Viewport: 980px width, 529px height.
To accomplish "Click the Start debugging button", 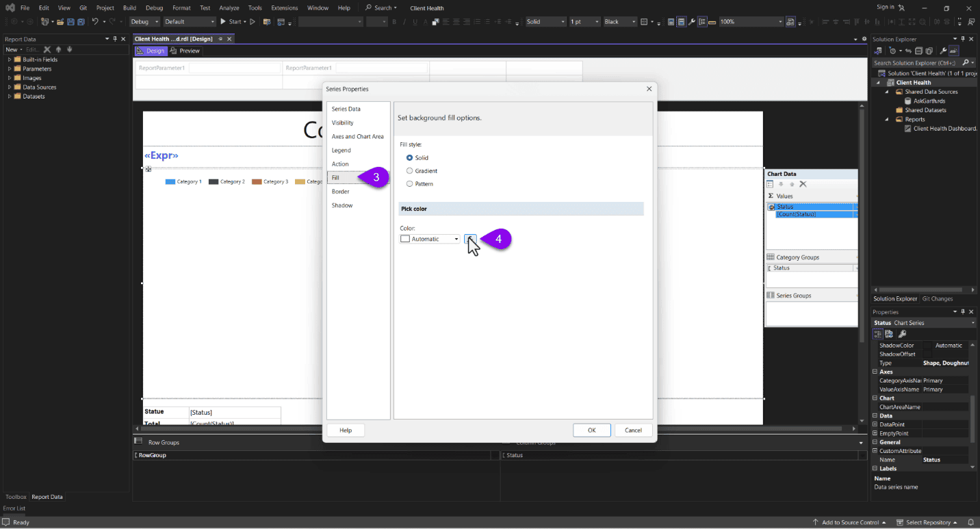I will [x=232, y=22].
